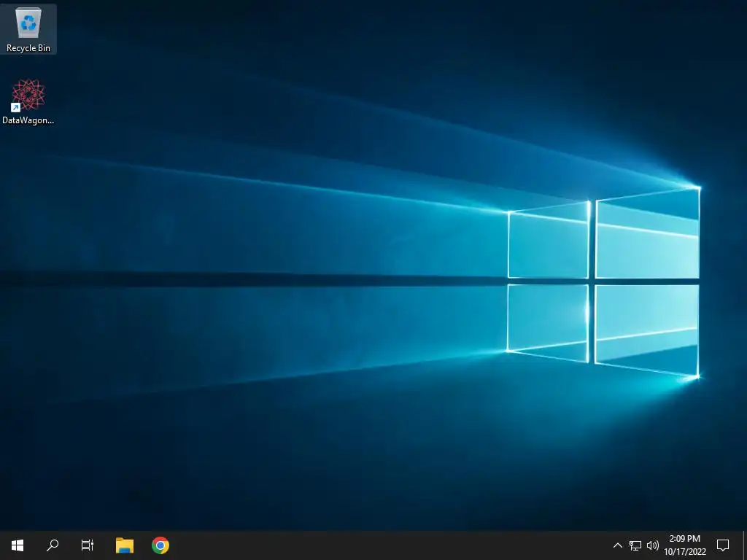Open network status tray icon
Image resolution: width=747 pixels, height=560 pixels.
(x=635, y=545)
